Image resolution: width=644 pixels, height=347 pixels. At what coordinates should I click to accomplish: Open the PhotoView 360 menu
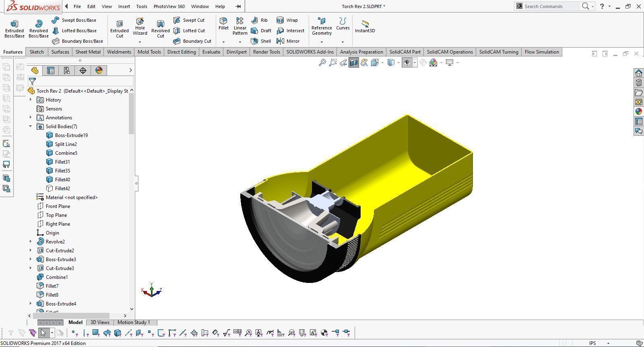169,6
